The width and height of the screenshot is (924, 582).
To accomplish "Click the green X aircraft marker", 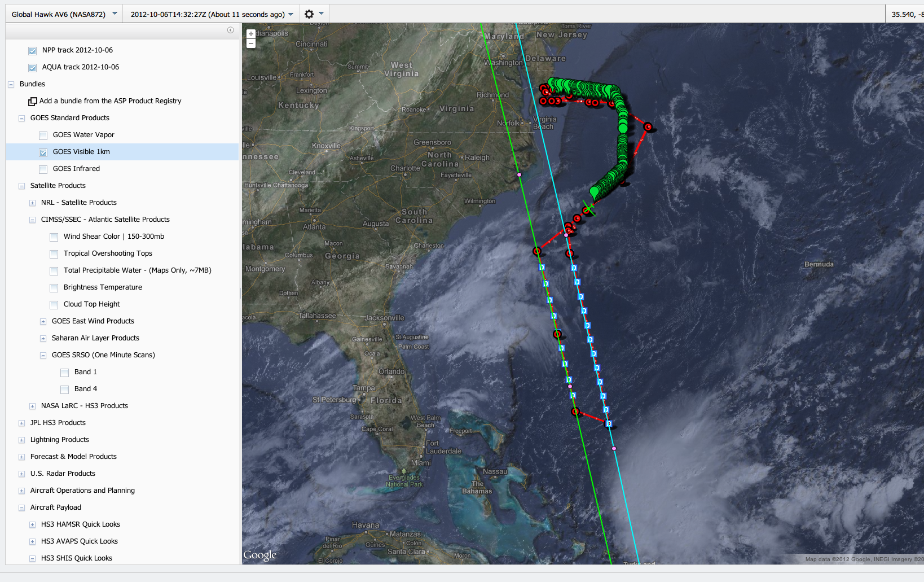I will 588,208.
